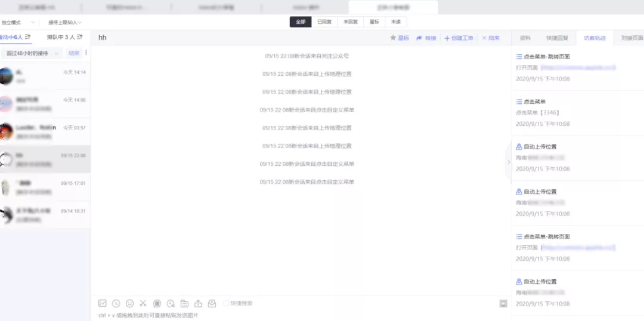Click the chat title hh

pos(103,38)
